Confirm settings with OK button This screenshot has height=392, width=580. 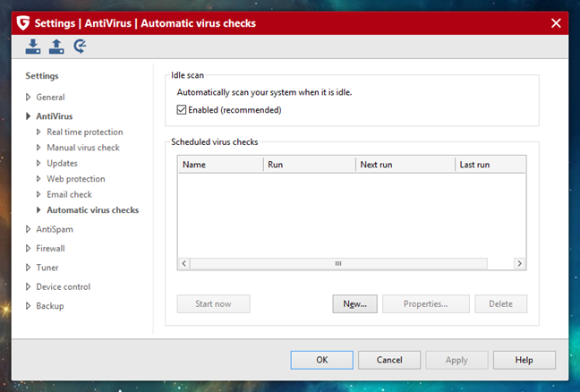pyautogui.click(x=322, y=360)
